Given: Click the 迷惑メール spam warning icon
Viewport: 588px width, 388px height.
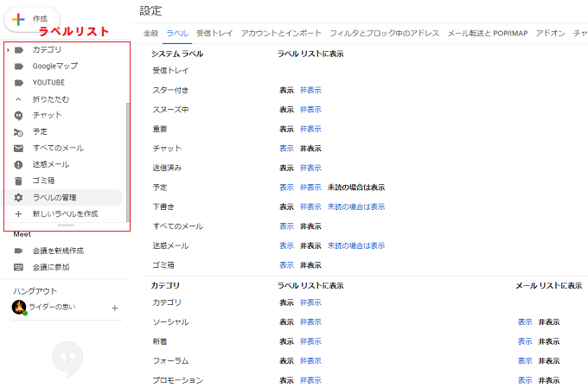Looking at the screenshot, I should point(18,164).
